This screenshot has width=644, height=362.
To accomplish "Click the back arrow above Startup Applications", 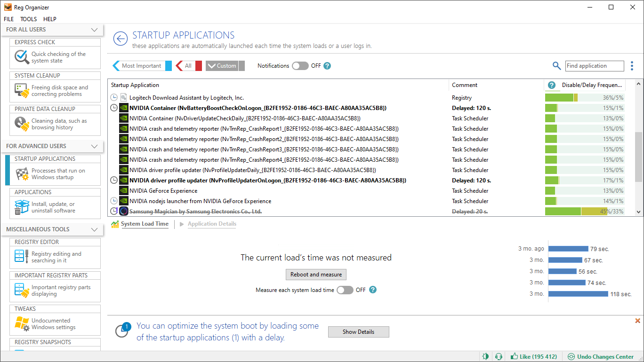I will [120, 39].
